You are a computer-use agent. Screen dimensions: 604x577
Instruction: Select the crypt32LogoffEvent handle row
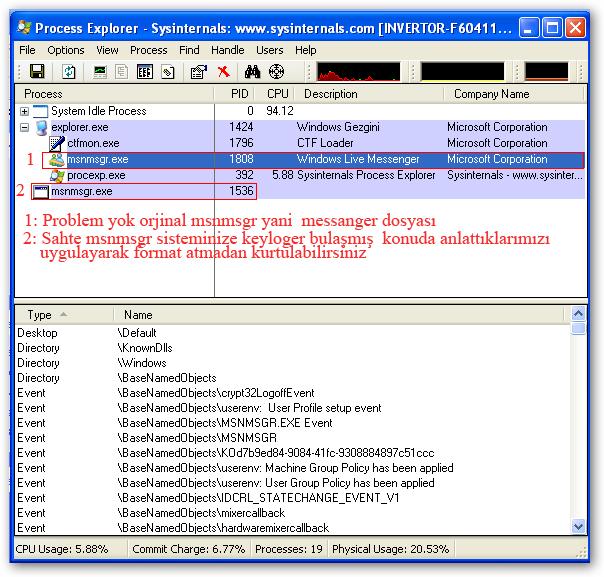(x=293, y=393)
